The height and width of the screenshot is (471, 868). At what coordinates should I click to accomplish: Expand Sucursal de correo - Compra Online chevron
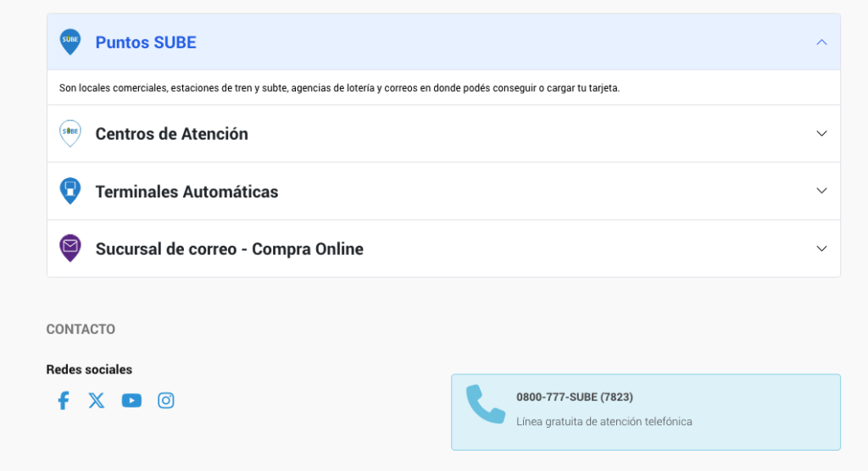click(x=821, y=248)
